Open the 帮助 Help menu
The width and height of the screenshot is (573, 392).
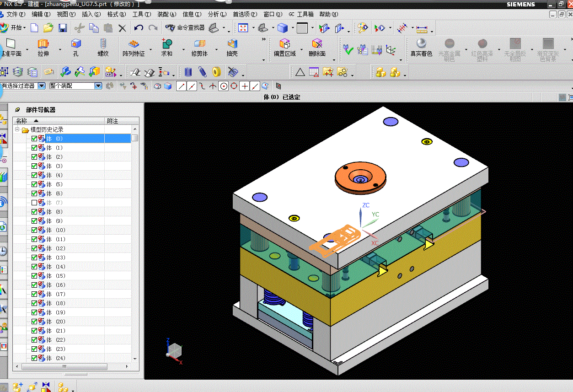pyautogui.click(x=328, y=14)
